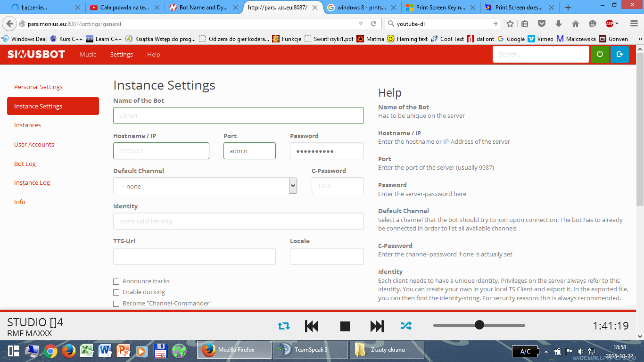The image size is (644, 362).
Task: Open the downloads arrow icon
Action: click(559, 24)
